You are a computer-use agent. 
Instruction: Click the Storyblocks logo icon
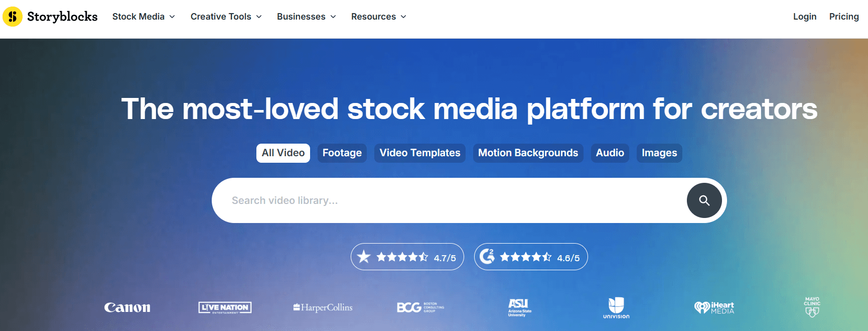[13, 17]
